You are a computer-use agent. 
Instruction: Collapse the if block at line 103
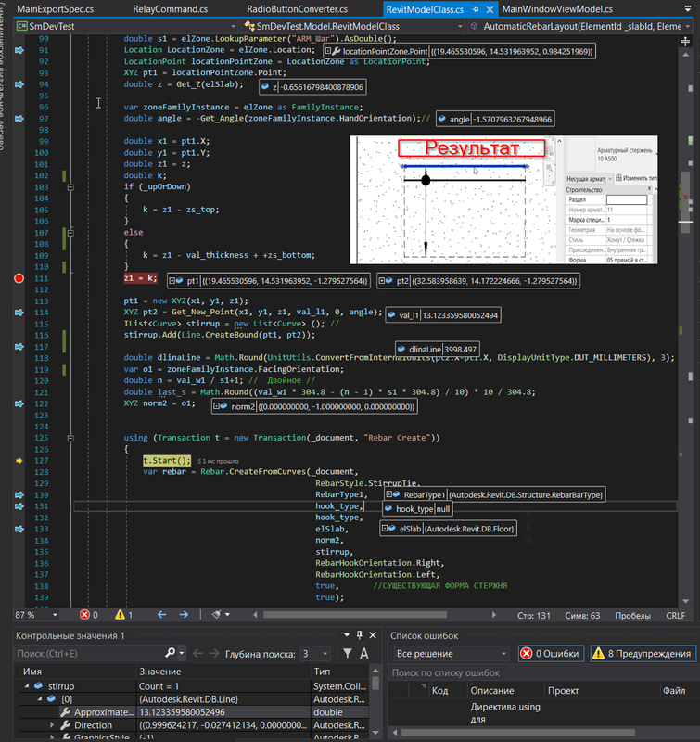tap(70, 187)
